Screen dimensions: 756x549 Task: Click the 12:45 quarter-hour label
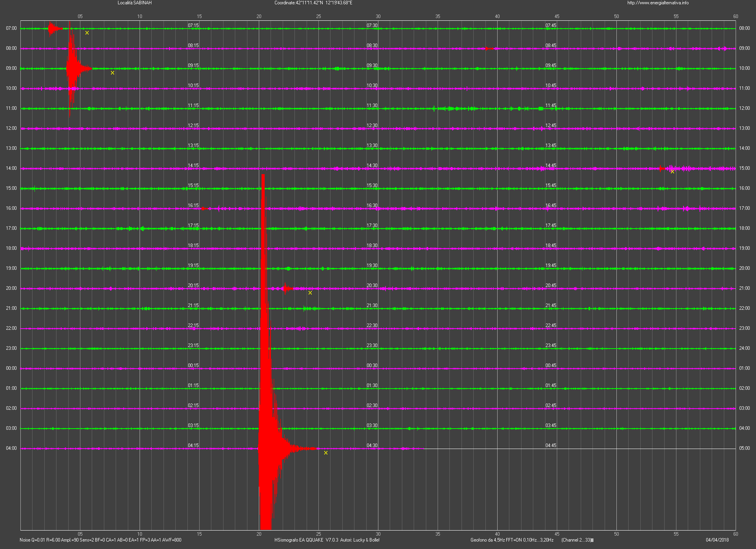(551, 125)
